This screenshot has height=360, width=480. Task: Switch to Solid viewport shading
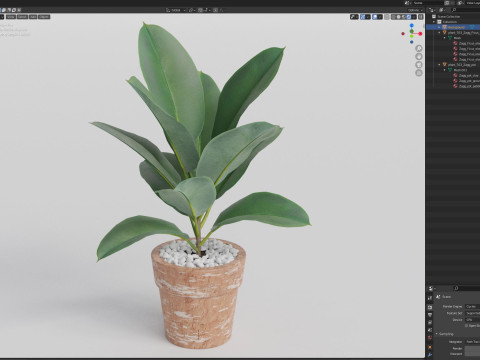[x=398, y=17]
